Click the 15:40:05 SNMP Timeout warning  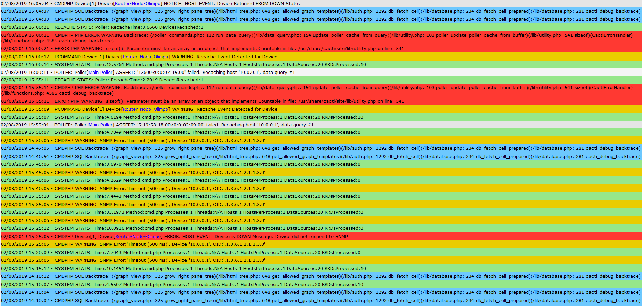321,189
